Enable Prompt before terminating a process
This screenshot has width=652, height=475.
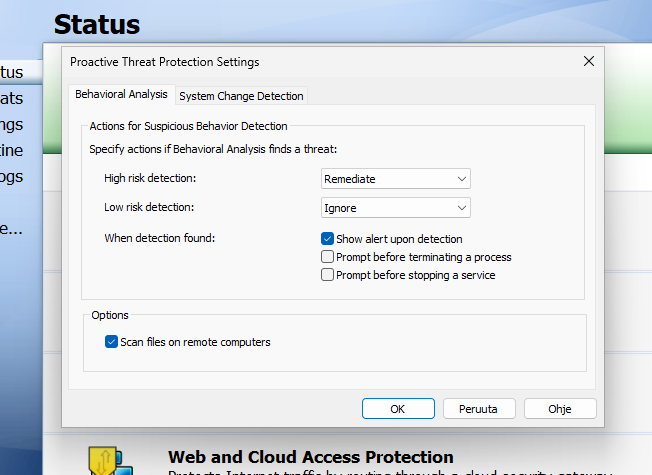click(x=327, y=257)
